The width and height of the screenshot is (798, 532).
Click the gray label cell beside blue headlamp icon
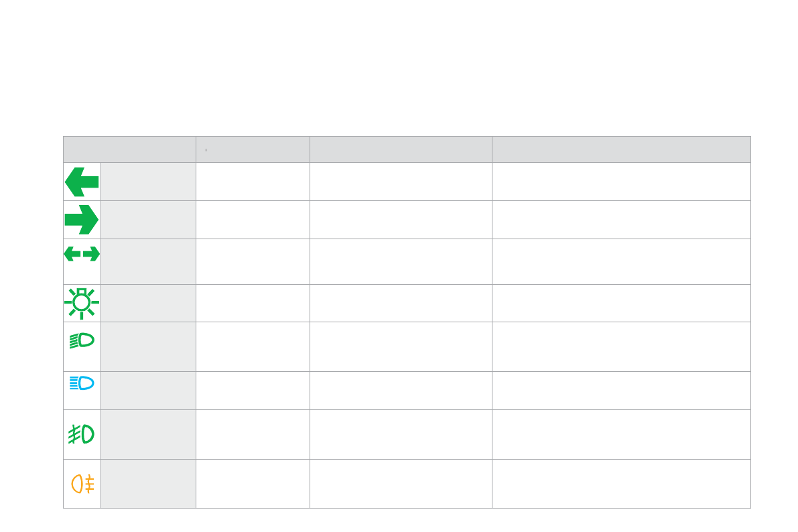click(148, 391)
